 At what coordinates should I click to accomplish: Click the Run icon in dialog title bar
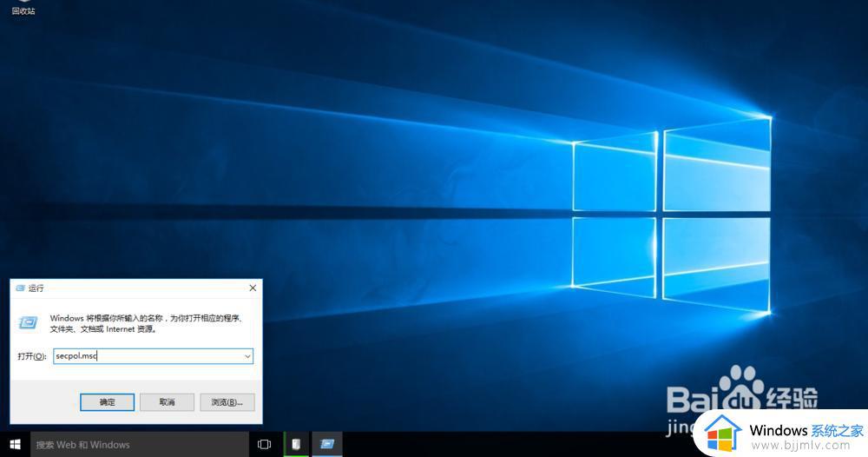click(x=21, y=288)
